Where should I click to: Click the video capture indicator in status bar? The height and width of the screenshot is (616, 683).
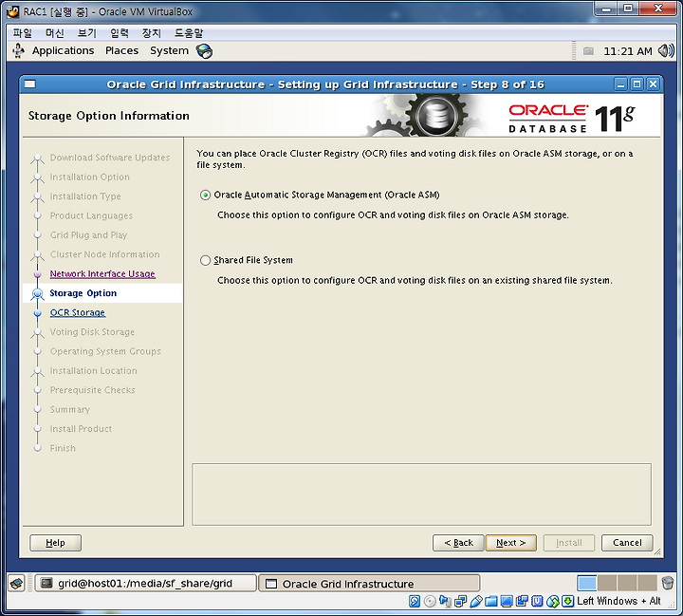point(522,602)
